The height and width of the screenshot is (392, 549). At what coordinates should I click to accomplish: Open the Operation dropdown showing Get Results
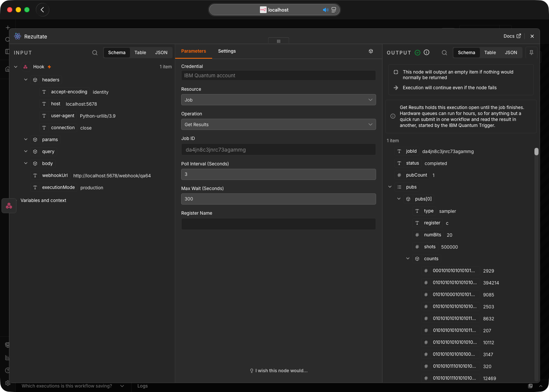coord(279,124)
